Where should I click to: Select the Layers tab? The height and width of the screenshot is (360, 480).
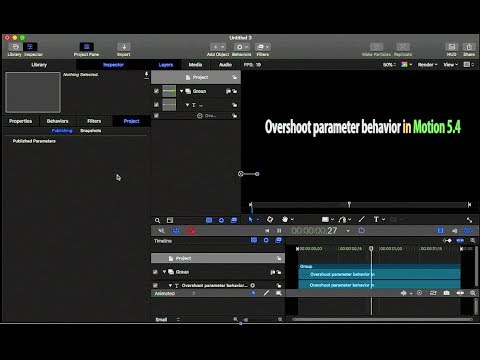click(x=166, y=65)
